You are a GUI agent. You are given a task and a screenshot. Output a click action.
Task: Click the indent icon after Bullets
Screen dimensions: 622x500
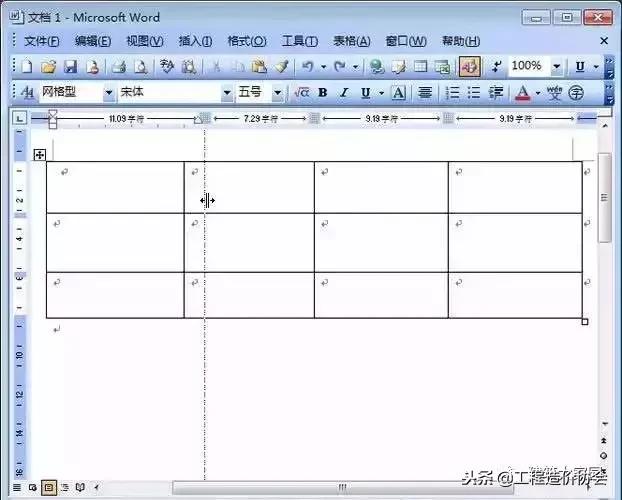coord(496,93)
